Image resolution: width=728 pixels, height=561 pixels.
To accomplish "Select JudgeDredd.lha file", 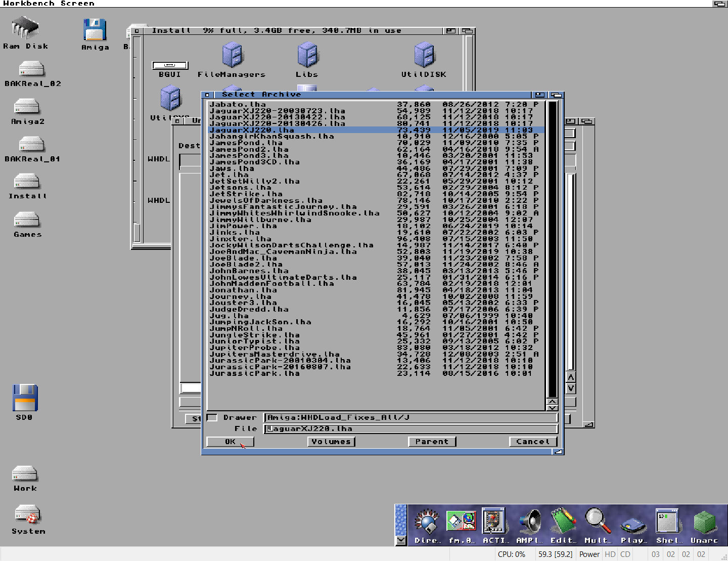I will 376,309.
